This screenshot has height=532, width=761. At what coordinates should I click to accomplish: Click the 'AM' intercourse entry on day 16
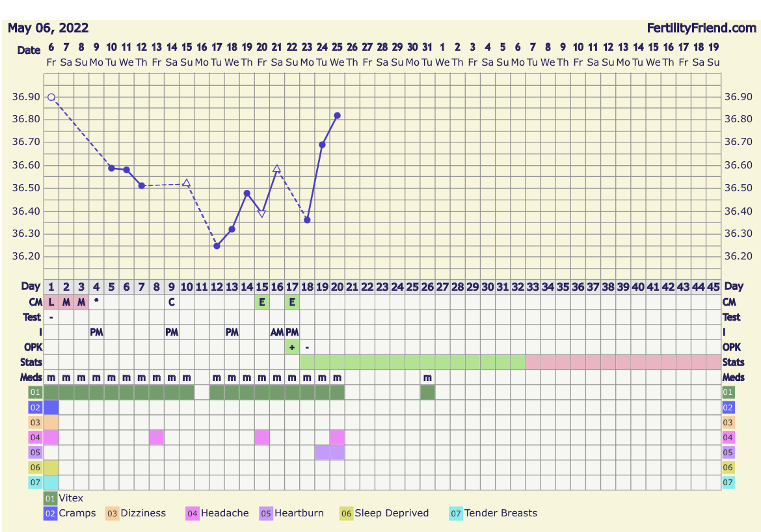click(277, 332)
